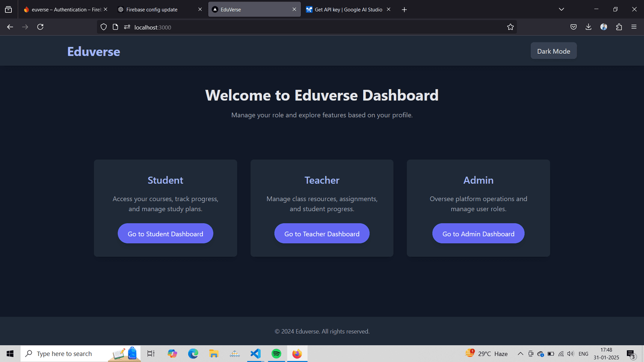Click the page info icon in address bar

pyautogui.click(x=115, y=27)
